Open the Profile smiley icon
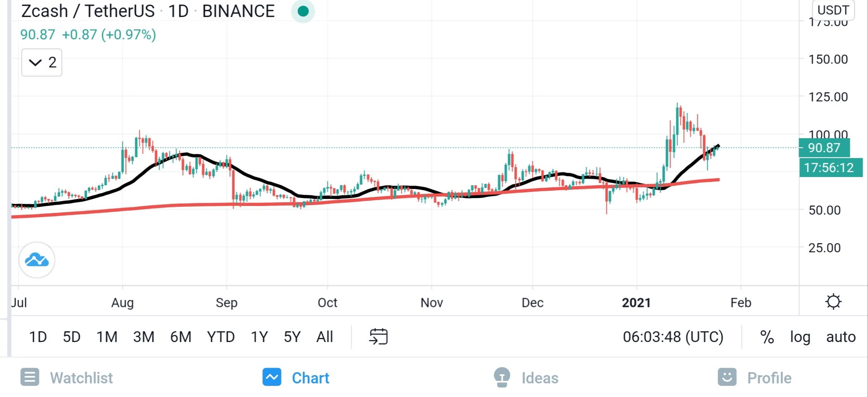 click(x=727, y=377)
